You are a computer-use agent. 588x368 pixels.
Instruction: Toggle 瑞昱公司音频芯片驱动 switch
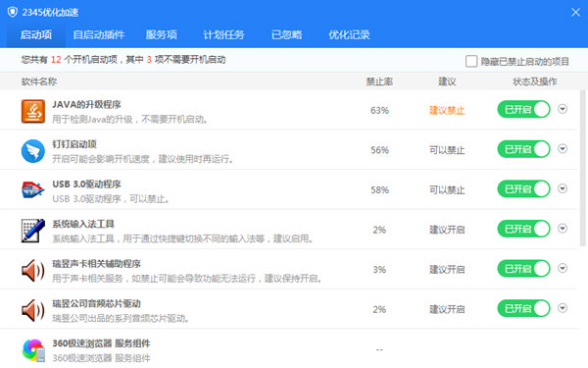pos(523,309)
